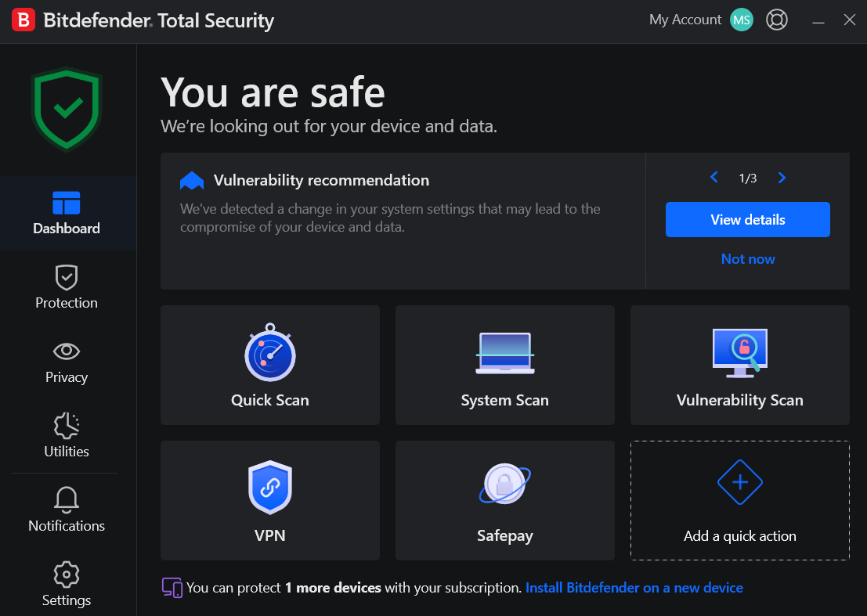Viewport: 867px width, 616px height.
Task: Open the support lifebuoy icon
Action: [x=777, y=20]
